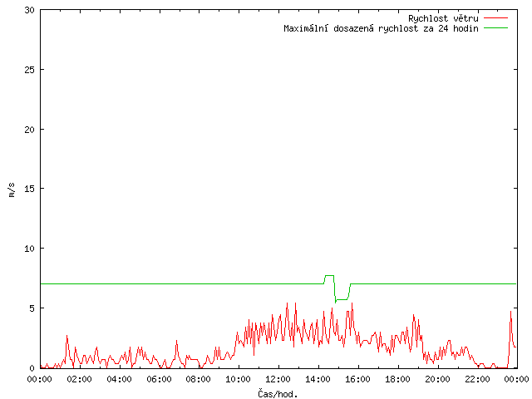Click the y-axis value 20
532x399 pixels.
tap(30, 130)
